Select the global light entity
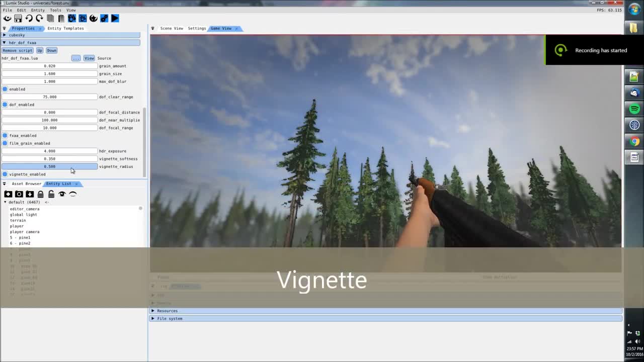The height and width of the screenshot is (362, 644). click(x=23, y=215)
